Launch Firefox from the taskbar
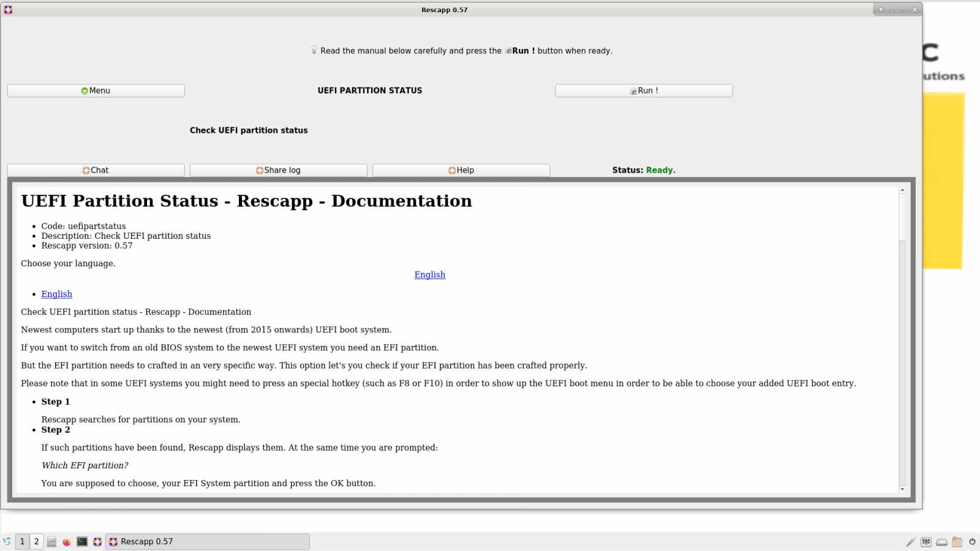 (67, 542)
